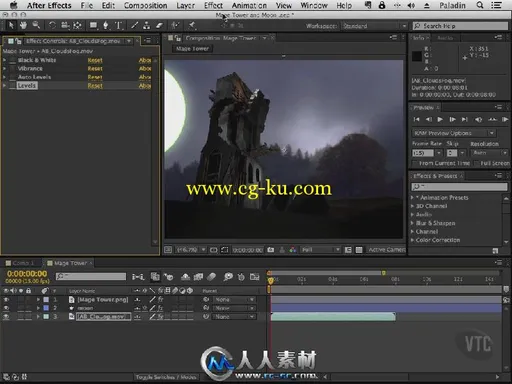Select the Rectangle shape tool

click(94, 25)
